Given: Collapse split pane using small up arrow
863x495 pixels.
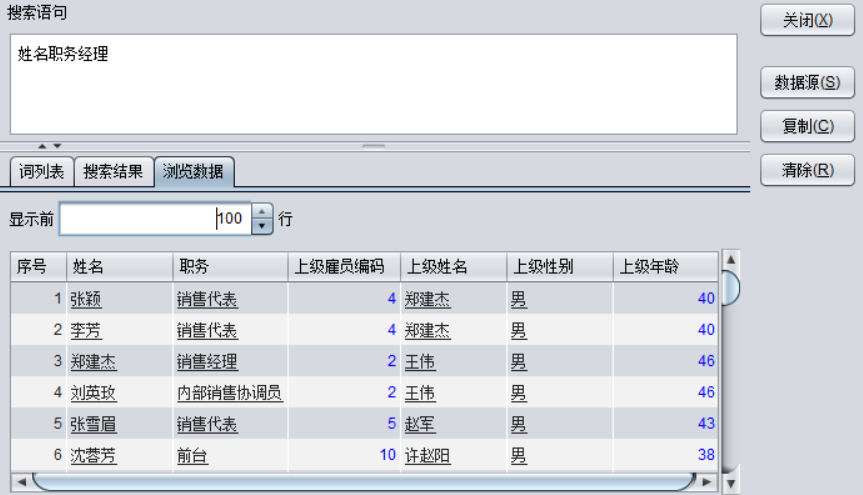Looking at the screenshot, I should pyautogui.click(x=43, y=146).
